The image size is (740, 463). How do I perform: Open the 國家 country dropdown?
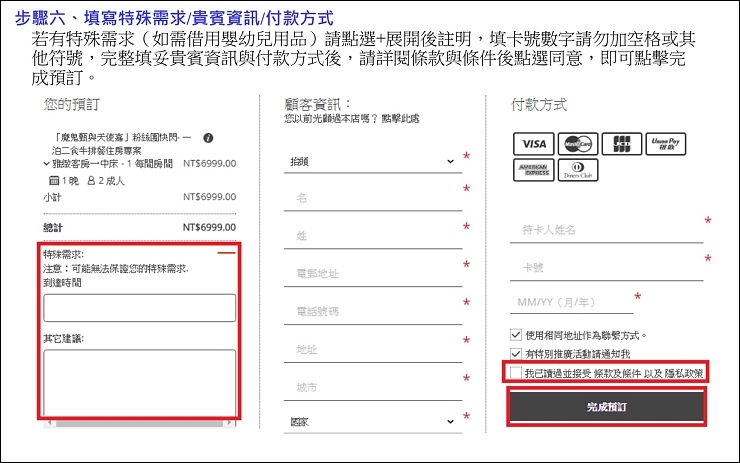(373, 421)
